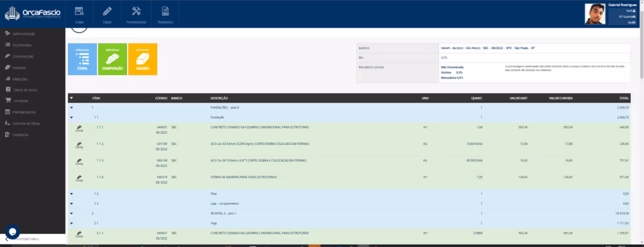Collapse item 1.1 Fundação arrow
Image resolution: width=644 pixels, height=247 pixels.
tap(72, 118)
